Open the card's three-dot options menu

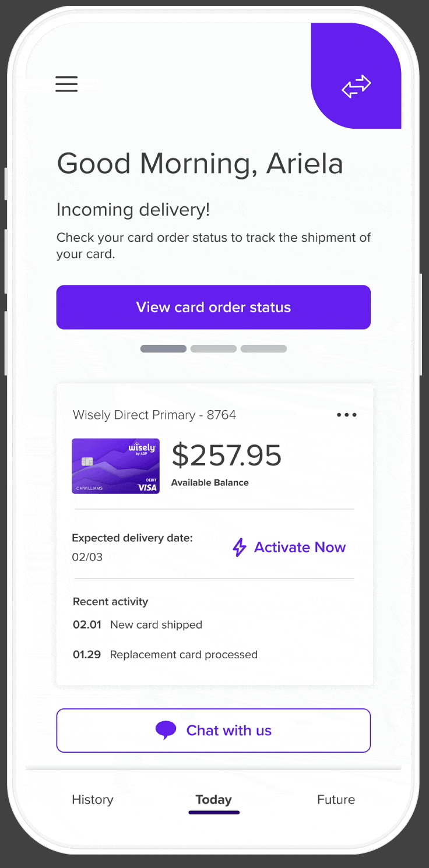[347, 415]
